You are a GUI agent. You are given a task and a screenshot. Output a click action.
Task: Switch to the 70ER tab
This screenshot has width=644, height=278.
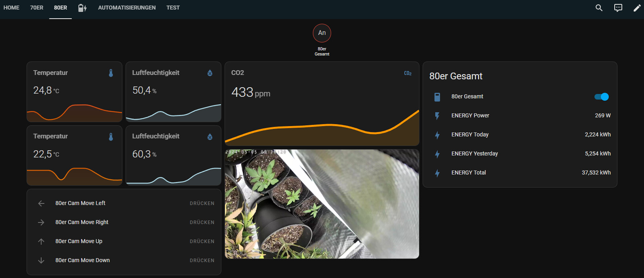[36, 8]
